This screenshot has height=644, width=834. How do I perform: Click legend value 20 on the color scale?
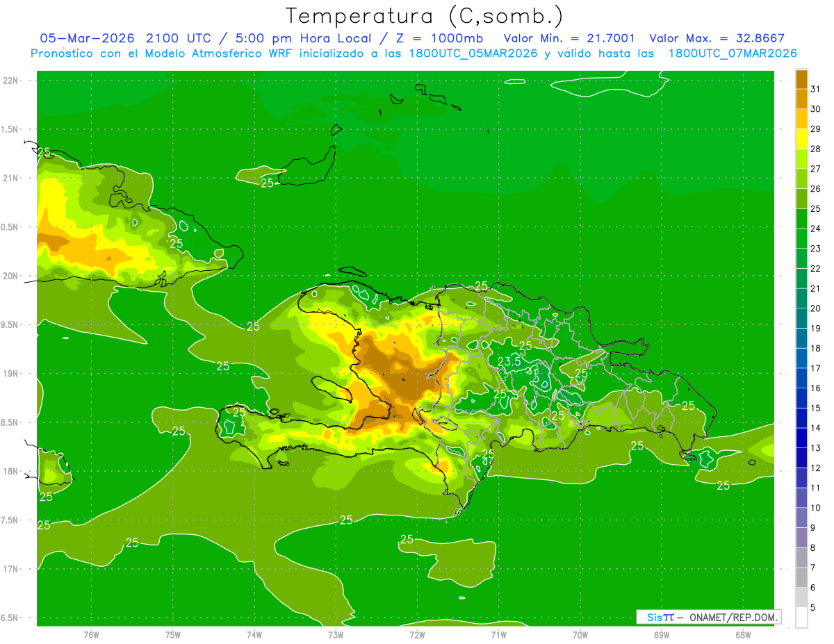[x=816, y=308]
